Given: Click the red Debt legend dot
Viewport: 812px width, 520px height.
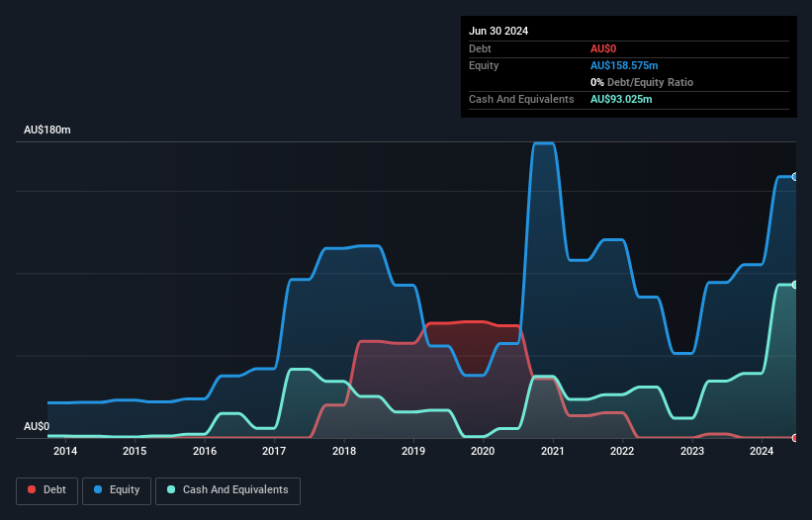Looking at the screenshot, I should pyautogui.click(x=32, y=489).
